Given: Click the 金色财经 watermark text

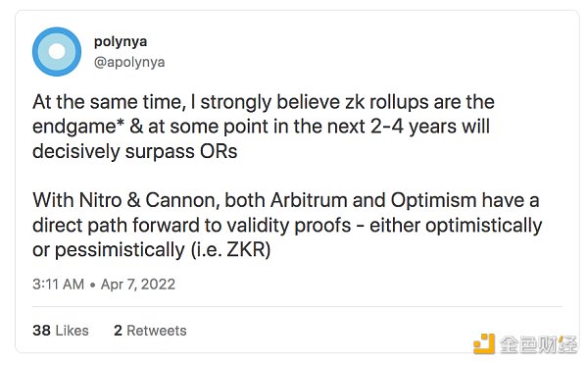Looking at the screenshot, I should pyautogui.click(x=538, y=344).
